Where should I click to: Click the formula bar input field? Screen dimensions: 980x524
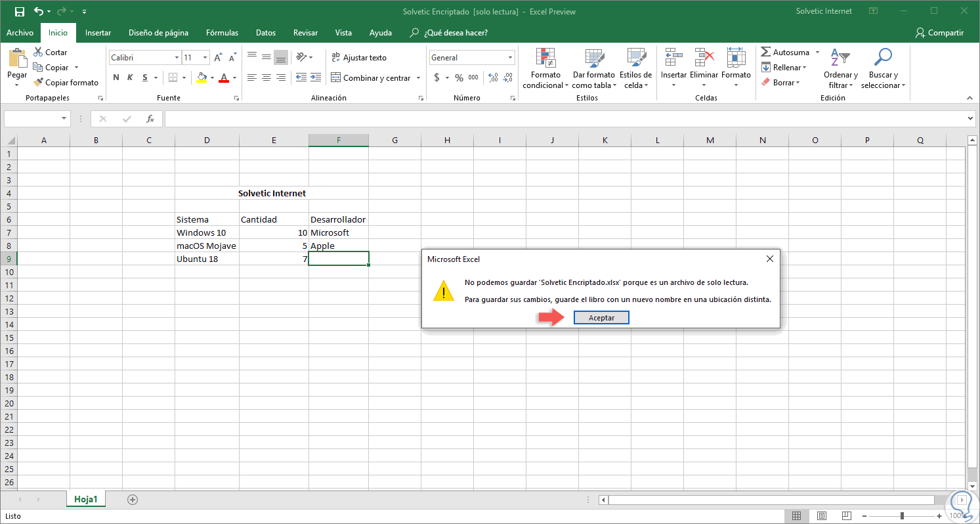(565, 119)
